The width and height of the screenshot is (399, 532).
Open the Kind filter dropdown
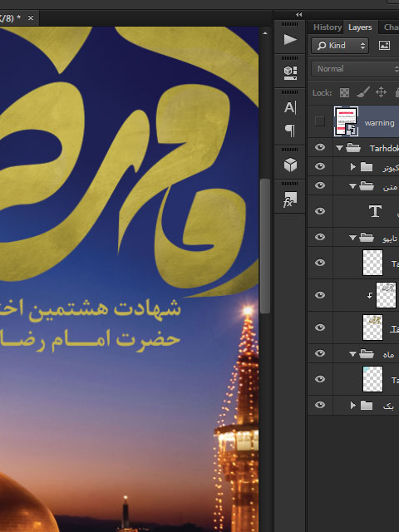(x=340, y=46)
